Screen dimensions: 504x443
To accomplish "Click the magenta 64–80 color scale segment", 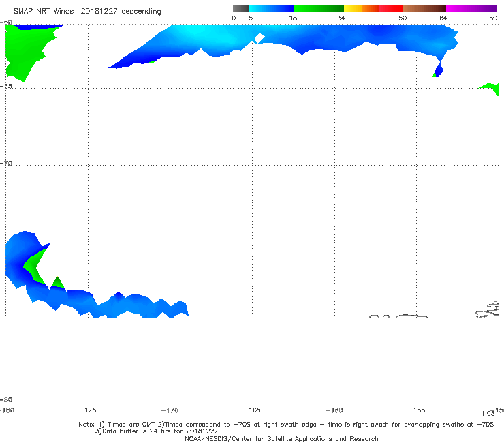I will 471,8.
